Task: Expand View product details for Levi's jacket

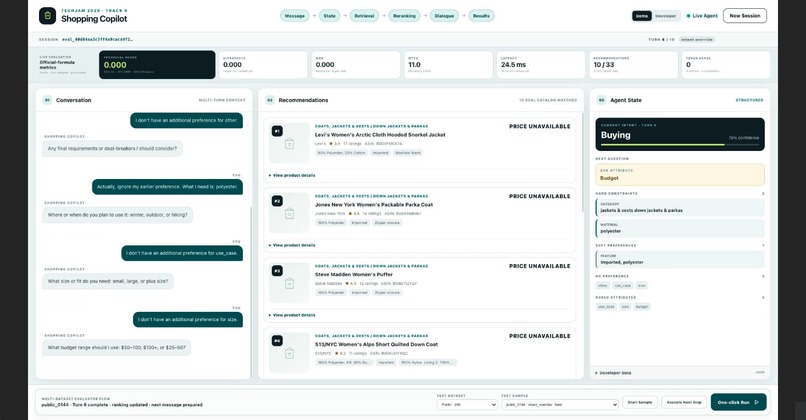Action: [x=292, y=175]
